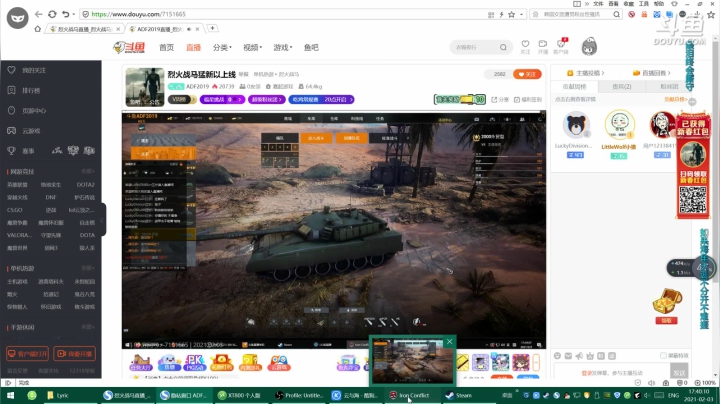Click the heart icon in the sidebar
The image size is (720, 404).
(x=11, y=70)
